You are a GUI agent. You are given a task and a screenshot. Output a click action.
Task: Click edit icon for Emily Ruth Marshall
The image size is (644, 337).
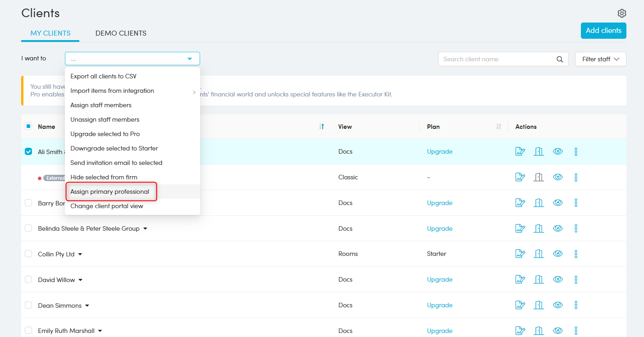520,331
